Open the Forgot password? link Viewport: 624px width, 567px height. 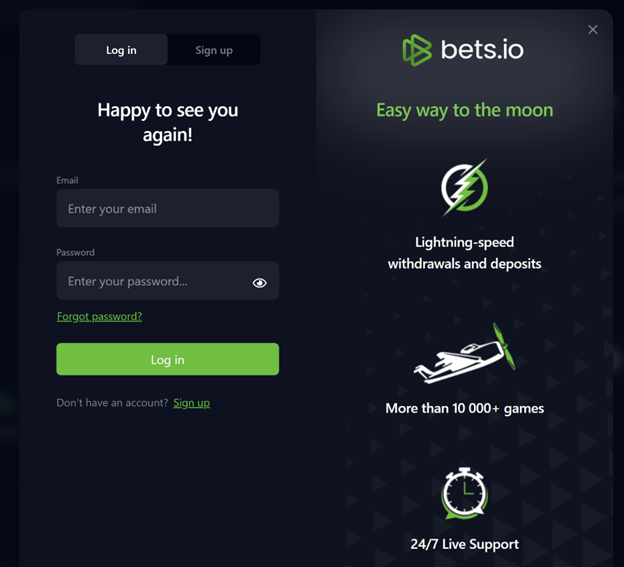[x=99, y=316]
